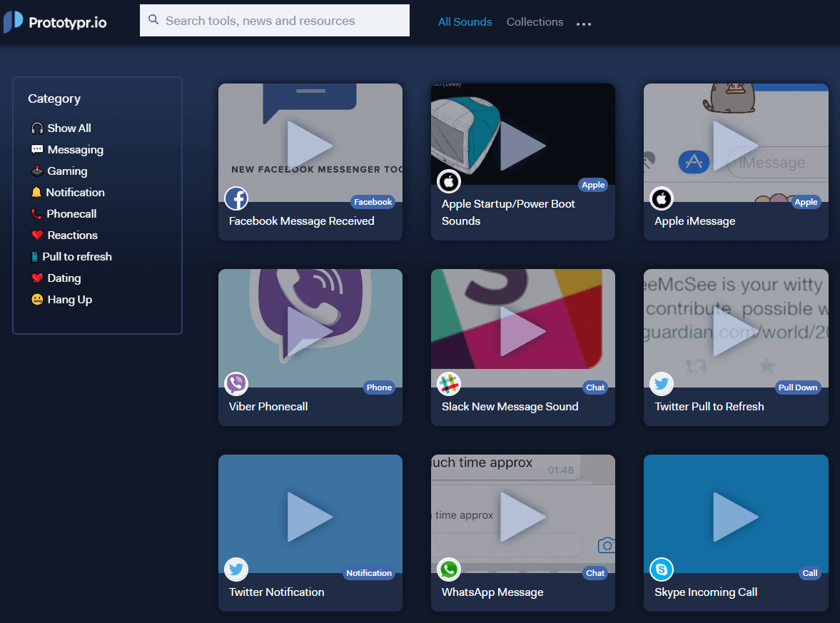Click the WhatsApp icon on Message card

[x=449, y=569]
